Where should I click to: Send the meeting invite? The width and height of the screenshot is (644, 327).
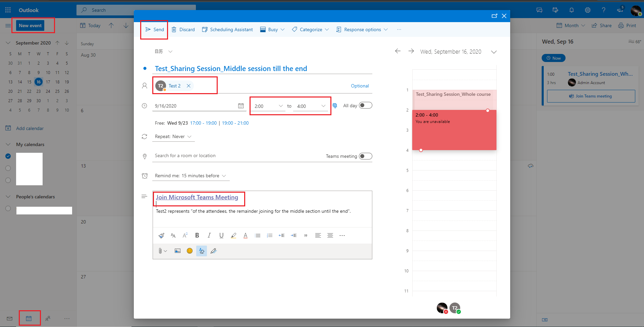coord(155,29)
